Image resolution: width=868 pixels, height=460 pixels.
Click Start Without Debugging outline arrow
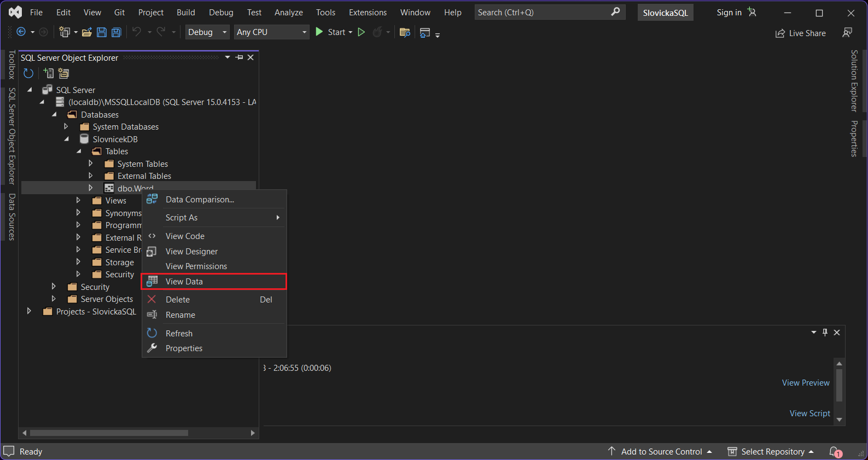361,32
